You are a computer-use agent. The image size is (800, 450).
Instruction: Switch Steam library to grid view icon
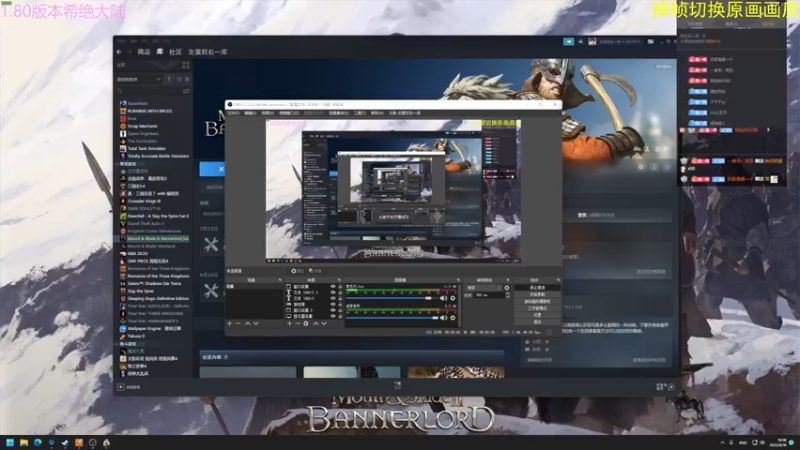point(186,65)
